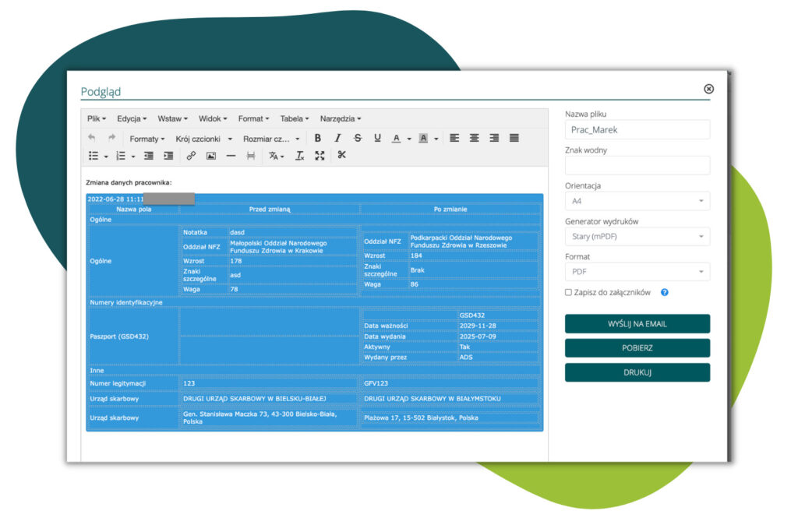Open the Orientacja A4 dropdown

[637, 201]
